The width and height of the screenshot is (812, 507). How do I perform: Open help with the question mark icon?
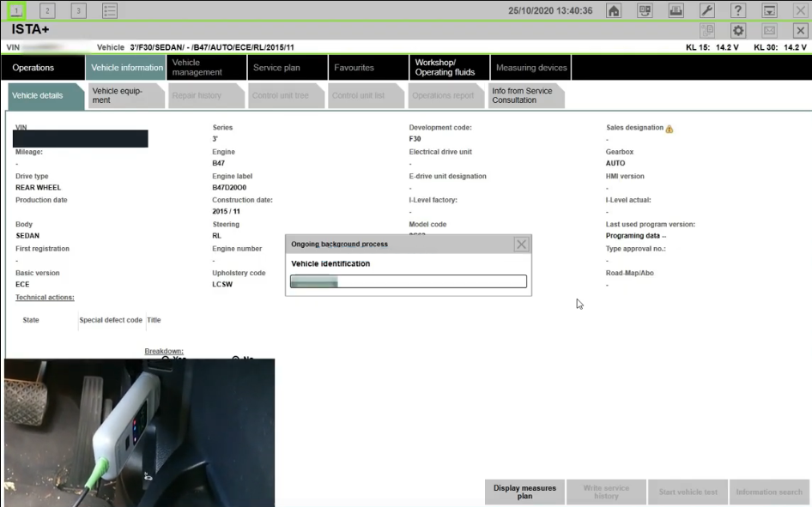click(x=738, y=10)
